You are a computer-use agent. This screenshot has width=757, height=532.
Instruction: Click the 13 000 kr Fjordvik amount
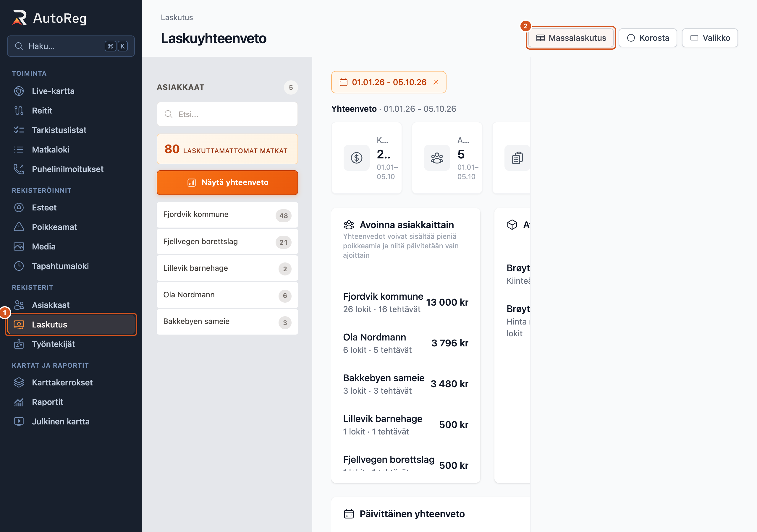point(447,302)
